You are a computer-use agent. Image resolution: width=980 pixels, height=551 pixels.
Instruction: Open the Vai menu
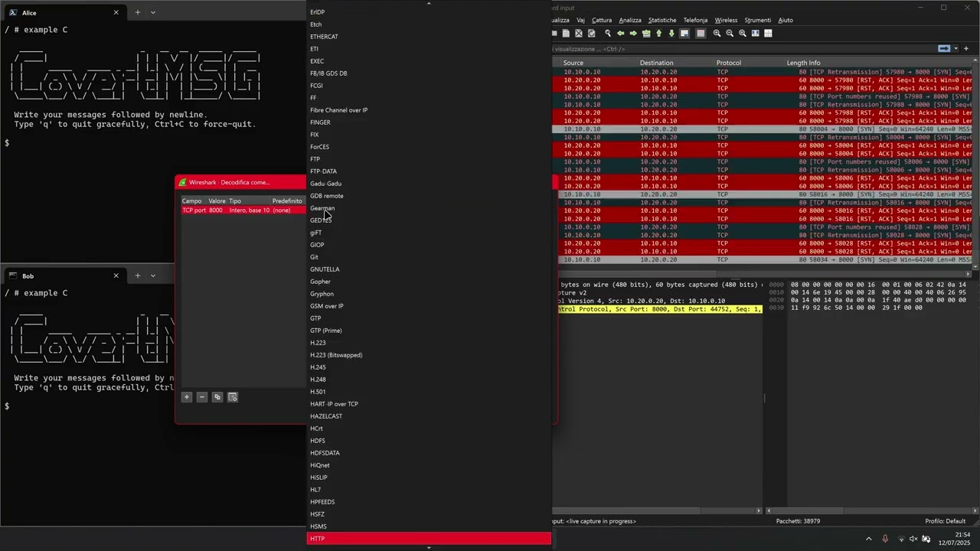[x=580, y=20]
